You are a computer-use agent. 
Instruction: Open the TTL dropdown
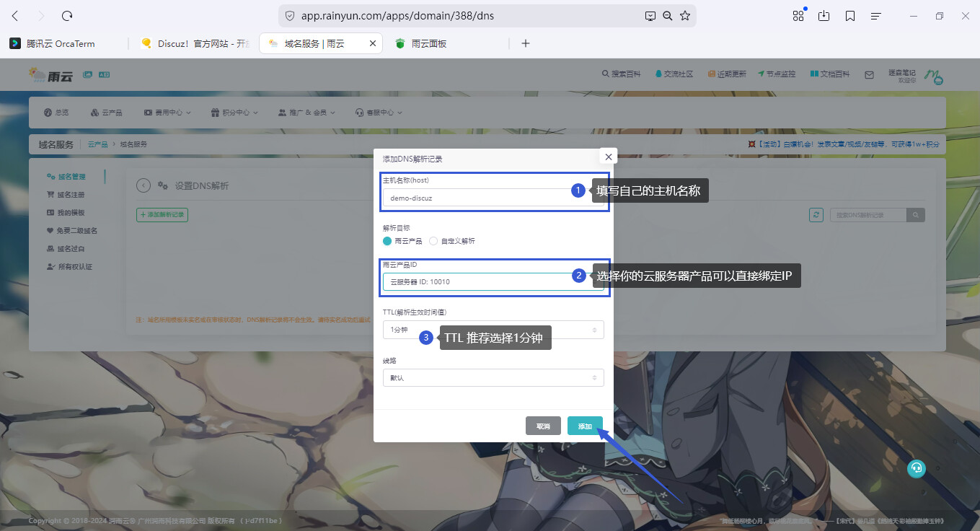point(493,330)
